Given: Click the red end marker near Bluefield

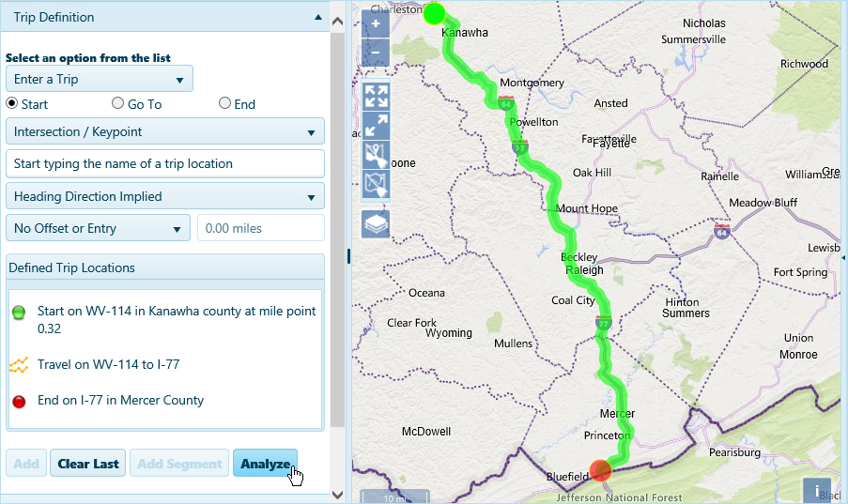Looking at the screenshot, I should coord(601,469).
